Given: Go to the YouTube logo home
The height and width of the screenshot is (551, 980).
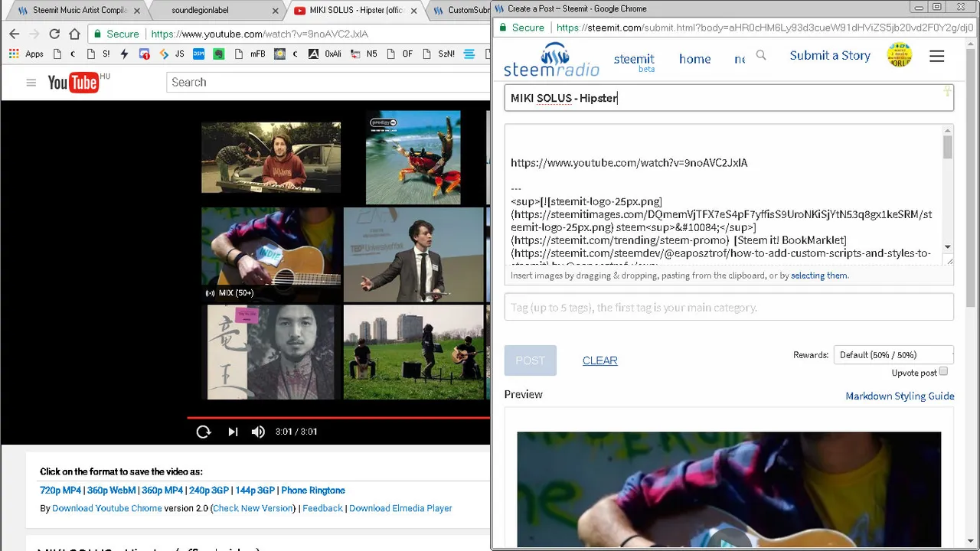Looking at the screenshot, I should (73, 82).
